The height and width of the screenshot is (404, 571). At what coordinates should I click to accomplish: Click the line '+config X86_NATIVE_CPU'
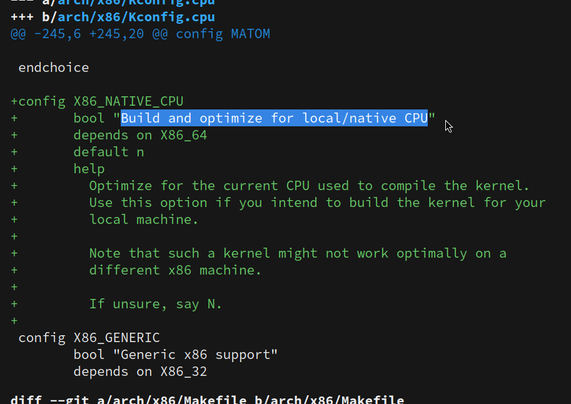pyautogui.click(x=97, y=101)
